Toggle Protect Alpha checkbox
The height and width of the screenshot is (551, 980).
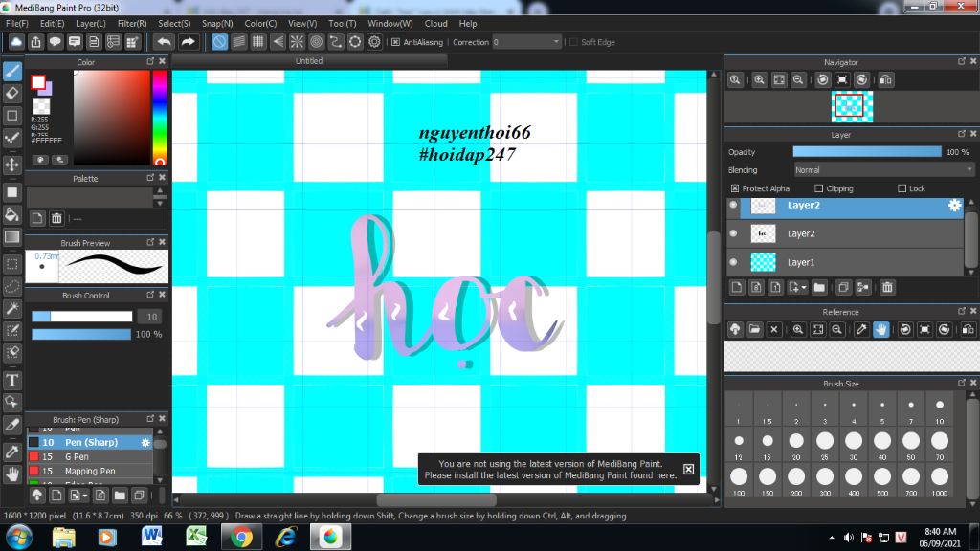(735, 188)
